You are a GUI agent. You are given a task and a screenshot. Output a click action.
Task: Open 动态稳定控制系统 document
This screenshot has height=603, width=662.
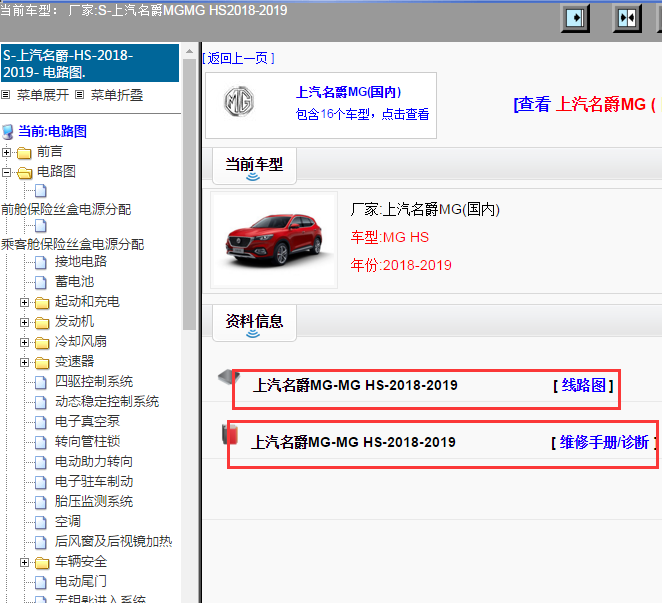pyautogui.click(x=107, y=402)
